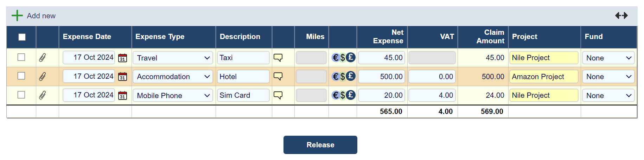644x160 pixels.
Task: Click the Expense Date column header
Action: 87,37
